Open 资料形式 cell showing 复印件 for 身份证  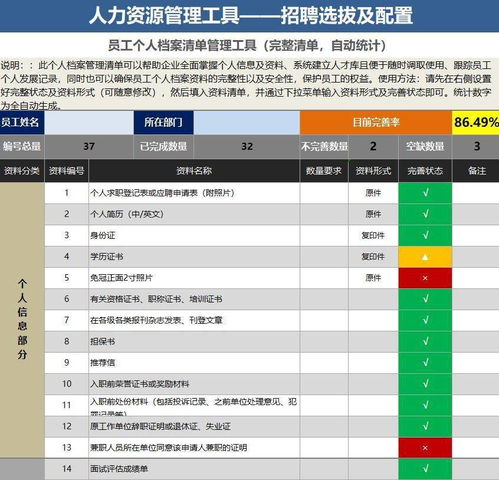coord(373,236)
